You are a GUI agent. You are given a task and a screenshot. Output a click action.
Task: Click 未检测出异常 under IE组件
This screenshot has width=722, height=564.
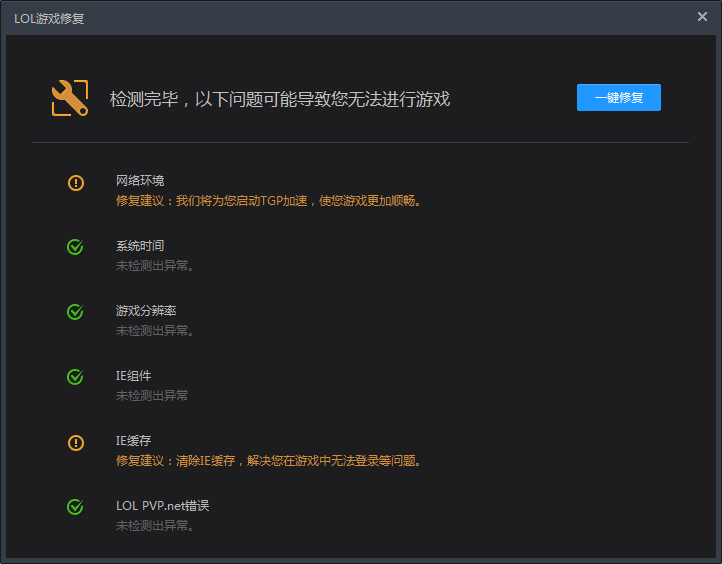[x=152, y=395]
